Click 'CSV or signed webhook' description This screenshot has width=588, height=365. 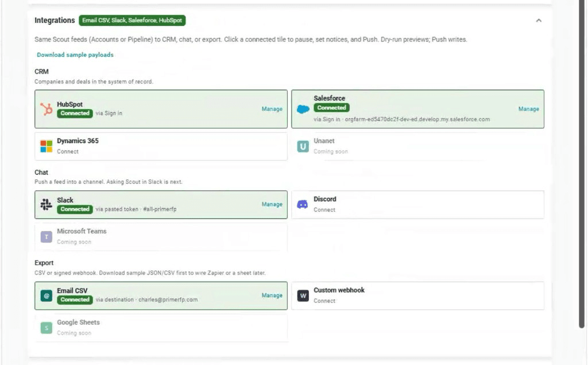point(150,273)
